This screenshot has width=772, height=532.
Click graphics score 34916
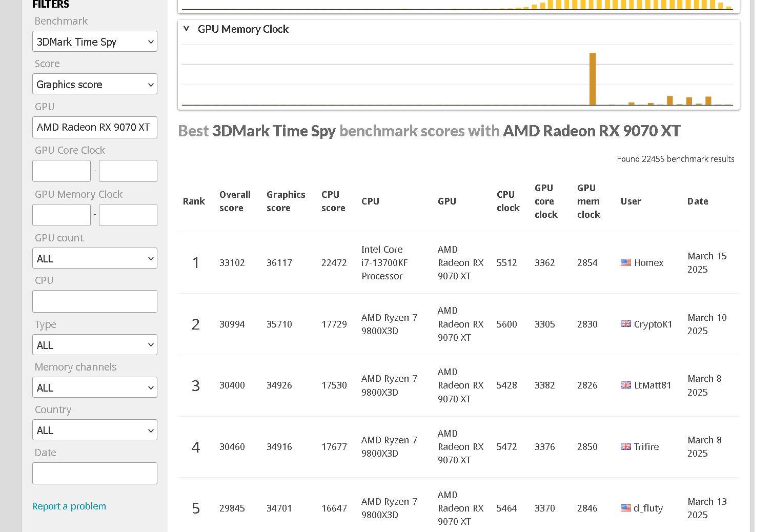pos(279,446)
